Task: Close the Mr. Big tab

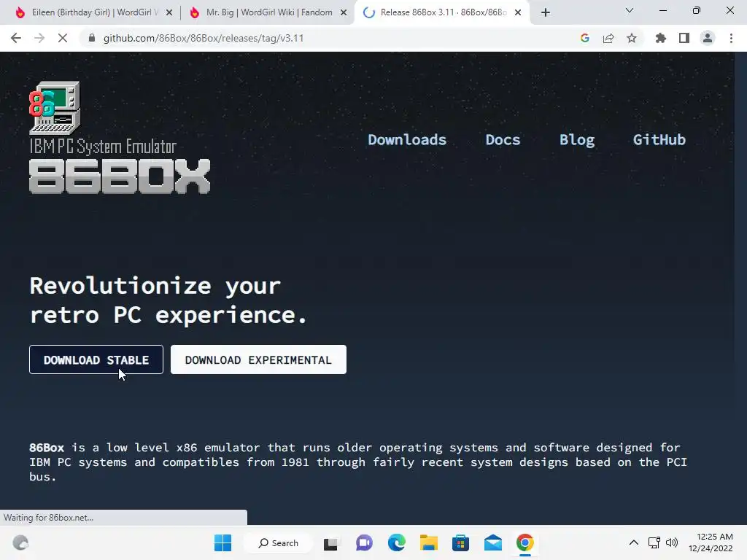Action: [x=344, y=13]
